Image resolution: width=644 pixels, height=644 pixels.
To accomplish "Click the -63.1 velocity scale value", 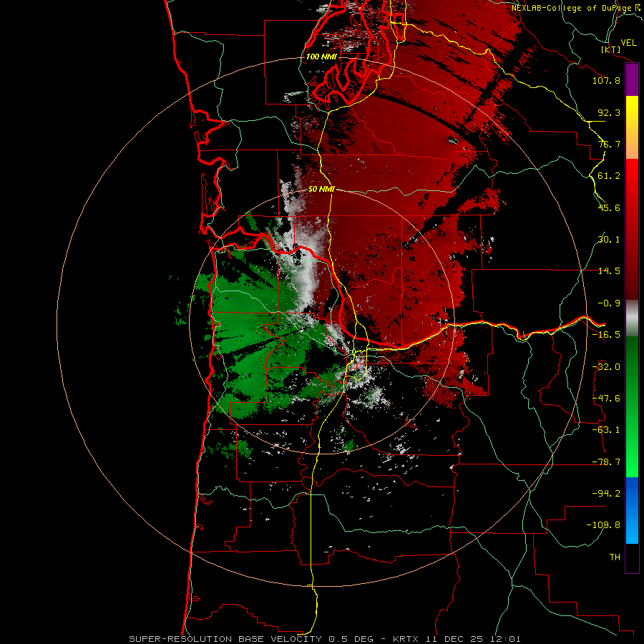I will coord(606,430).
